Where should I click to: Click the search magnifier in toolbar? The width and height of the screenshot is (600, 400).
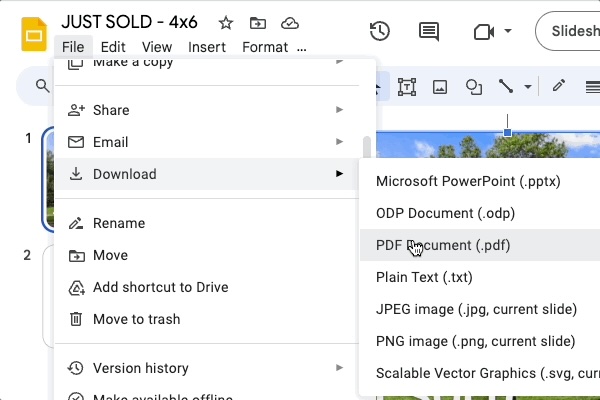[42, 86]
